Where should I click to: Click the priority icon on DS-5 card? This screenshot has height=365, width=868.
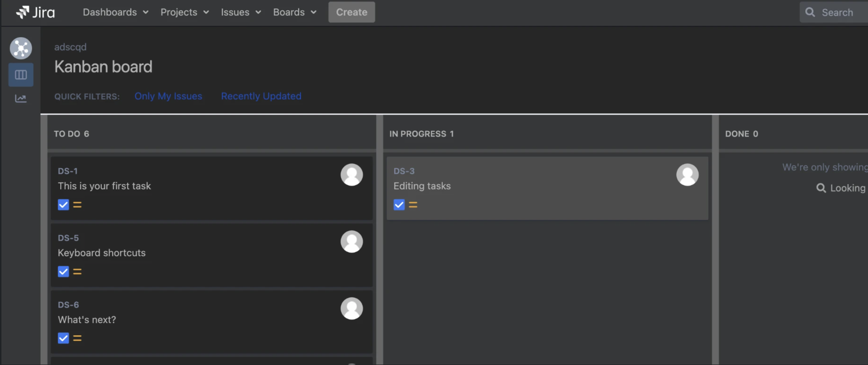coord(77,272)
